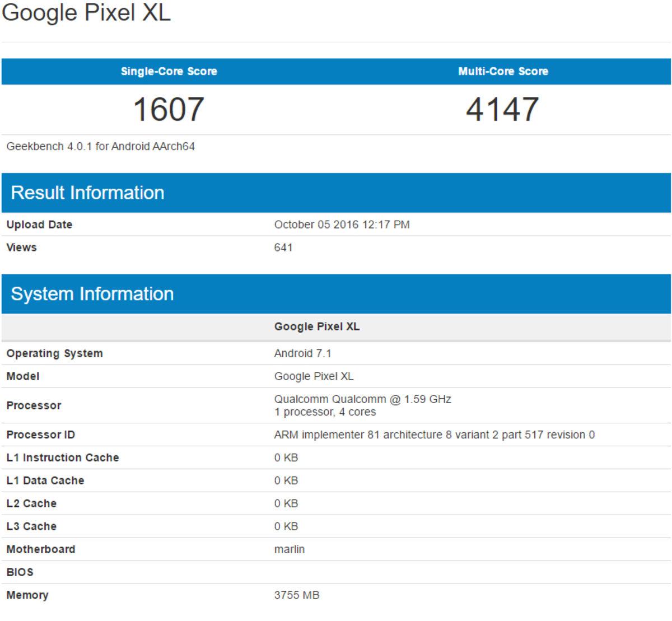Viewport: 672px width, 621px height.
Task: Select the single-core score 1607
Action: tap(169, 108)
